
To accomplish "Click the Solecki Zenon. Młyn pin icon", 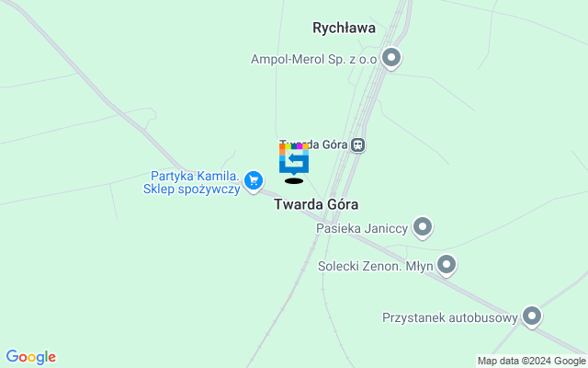I will click(x=447, y=265).
